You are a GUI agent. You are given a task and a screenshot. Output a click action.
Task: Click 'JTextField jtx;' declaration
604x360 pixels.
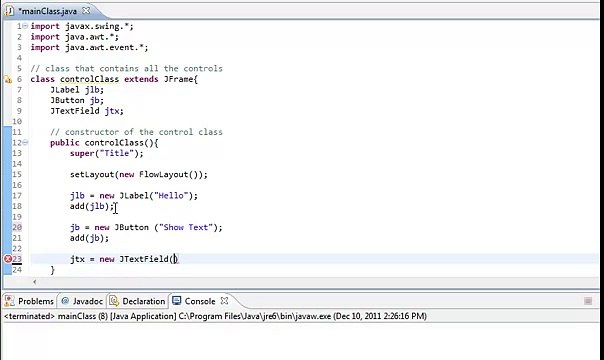pos(87,111)
